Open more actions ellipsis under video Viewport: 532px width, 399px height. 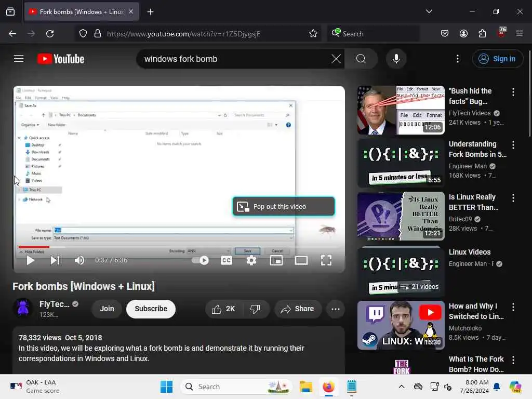336,309
